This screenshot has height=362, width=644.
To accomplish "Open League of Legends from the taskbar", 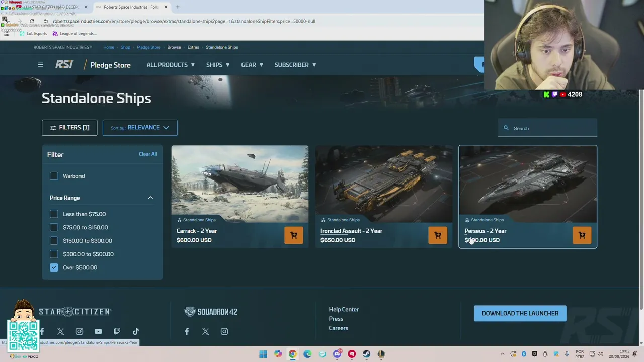I will pos(381,354).
